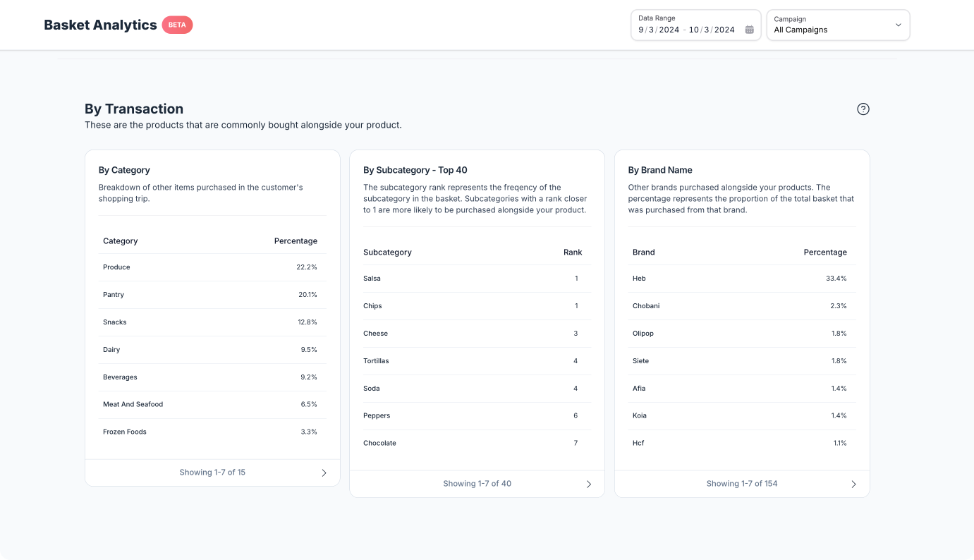Select the Olipop brand row
This screenshot has width=974, height=560.
click(742, 334)
